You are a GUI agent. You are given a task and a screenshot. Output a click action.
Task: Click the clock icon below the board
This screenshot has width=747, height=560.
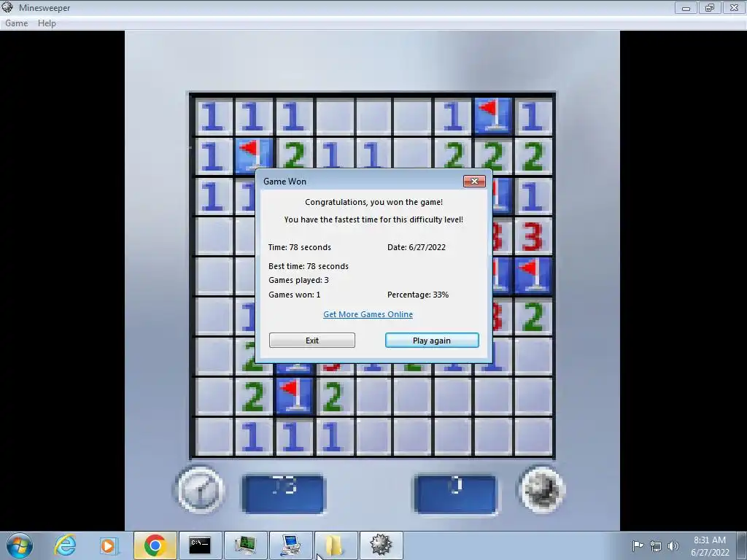click(200, 491)
